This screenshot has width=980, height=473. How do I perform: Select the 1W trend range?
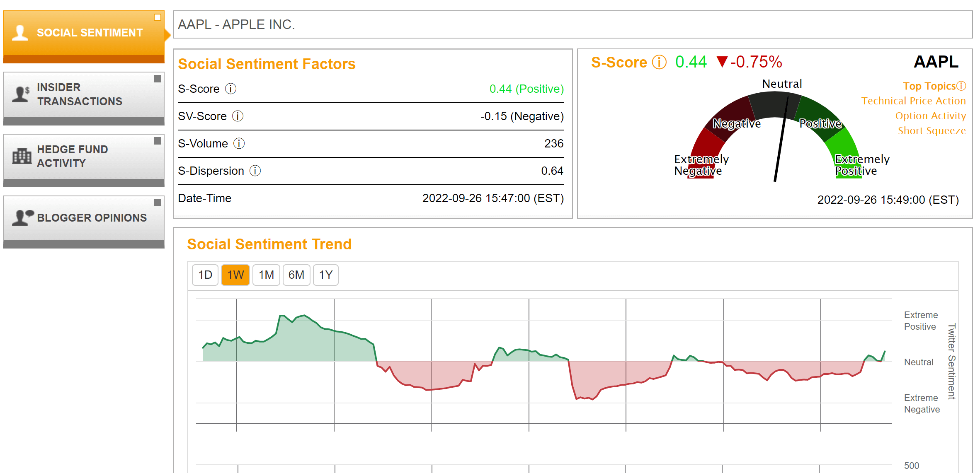pos(235,275)
